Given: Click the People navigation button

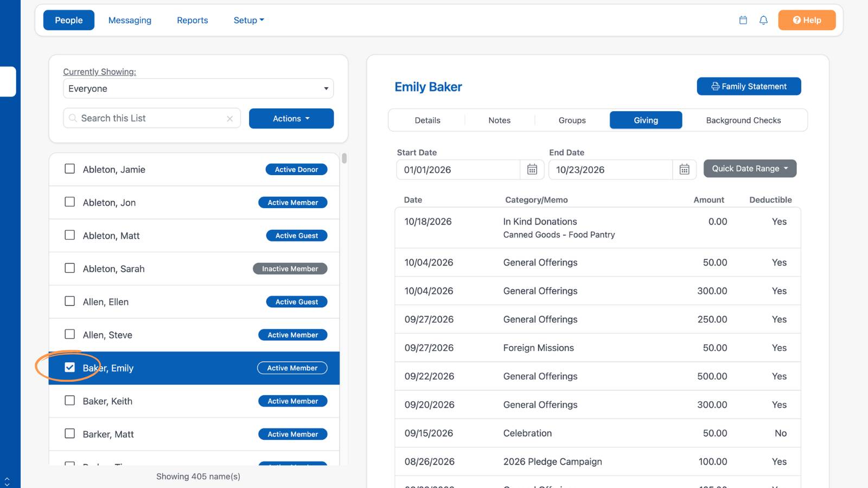Looking at the screenshot, I should 69,20.
